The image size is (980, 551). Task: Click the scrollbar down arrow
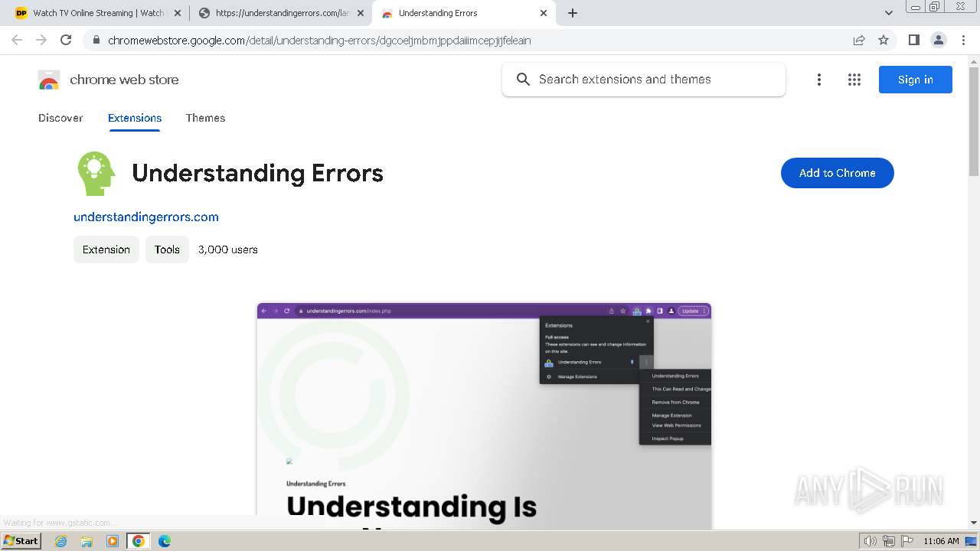(974, 523)
